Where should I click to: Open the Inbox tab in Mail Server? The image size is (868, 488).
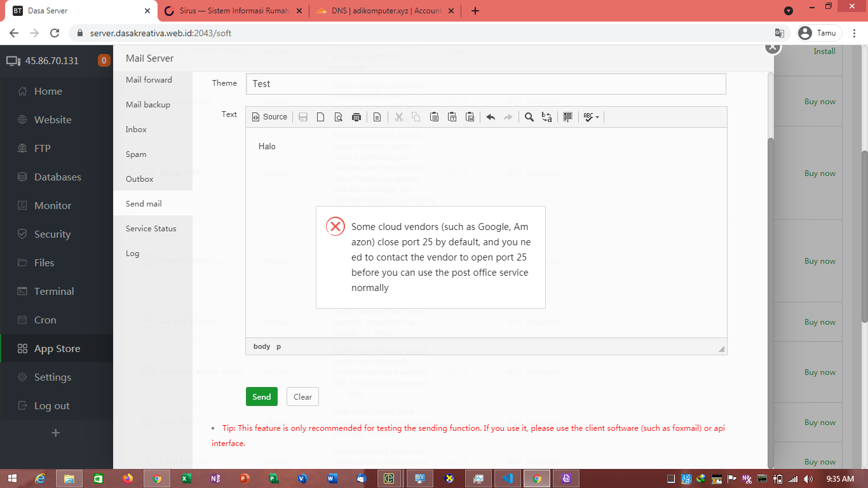(136, 130)
